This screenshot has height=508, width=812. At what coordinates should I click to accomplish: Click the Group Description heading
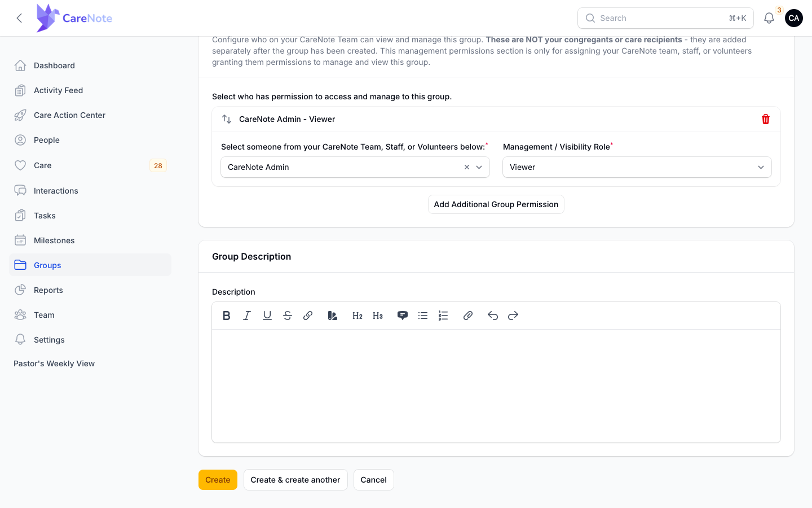tap(251, 256)
